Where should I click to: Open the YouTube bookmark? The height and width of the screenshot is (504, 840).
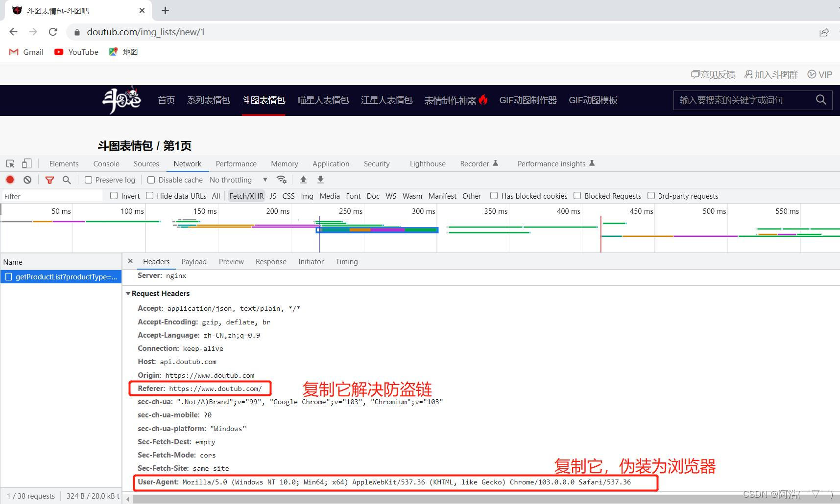pyautogui.click(x=76, y=52)
